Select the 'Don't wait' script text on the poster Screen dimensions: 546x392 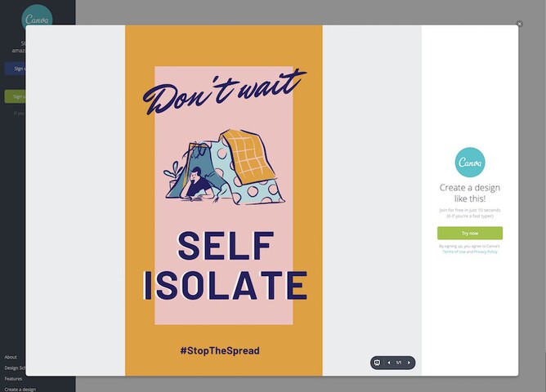pyautogui.click(x=224, y=91)
